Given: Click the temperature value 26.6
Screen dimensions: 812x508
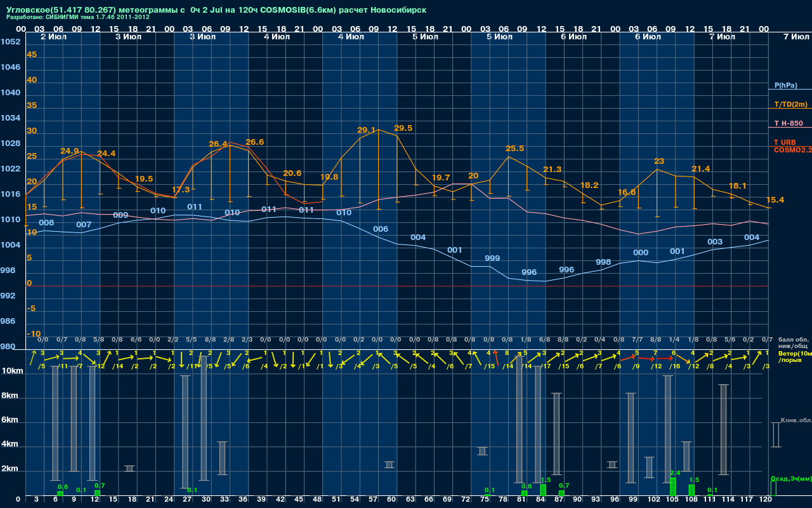Looking at the screenshot, I should [255, 142].
